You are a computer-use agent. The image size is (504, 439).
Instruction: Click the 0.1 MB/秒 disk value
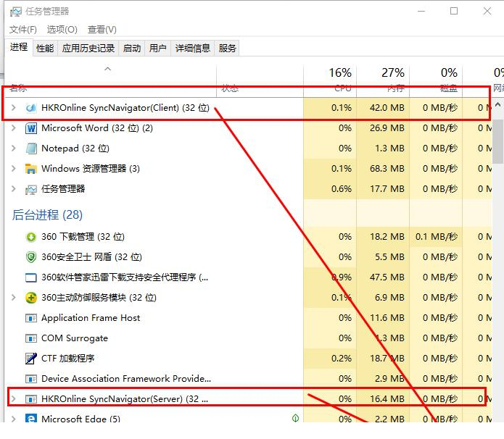click(x=436, y=237)
